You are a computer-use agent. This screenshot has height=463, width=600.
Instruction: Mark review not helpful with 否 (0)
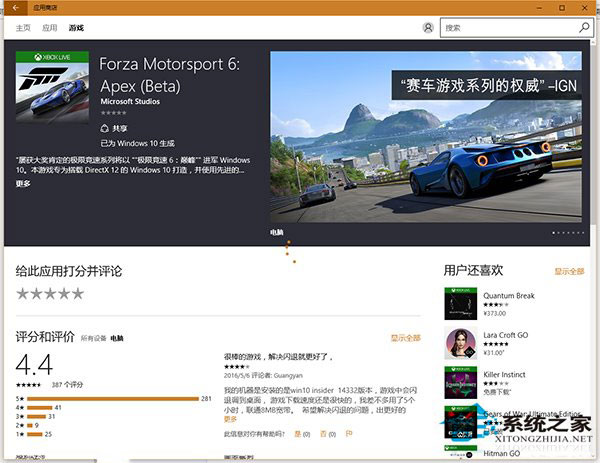coord(328,434)
